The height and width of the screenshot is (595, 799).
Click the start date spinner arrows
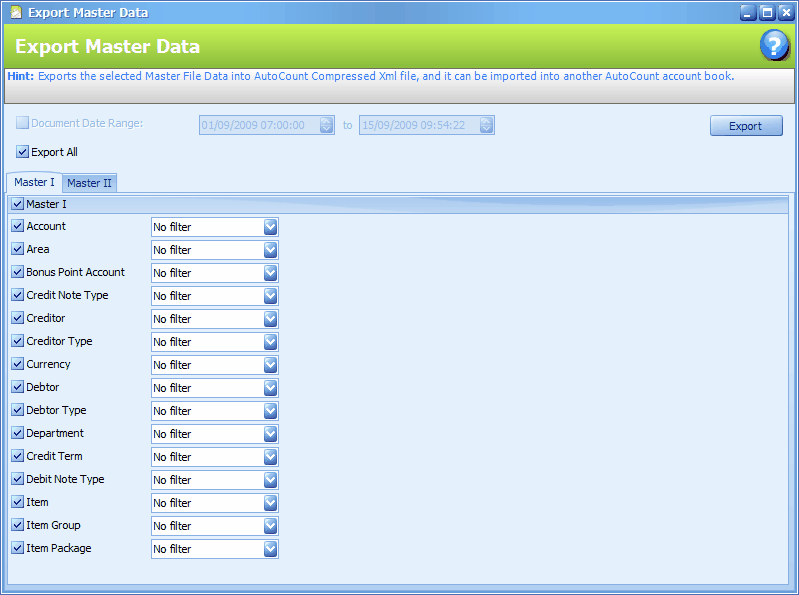[x=327, y=125]
